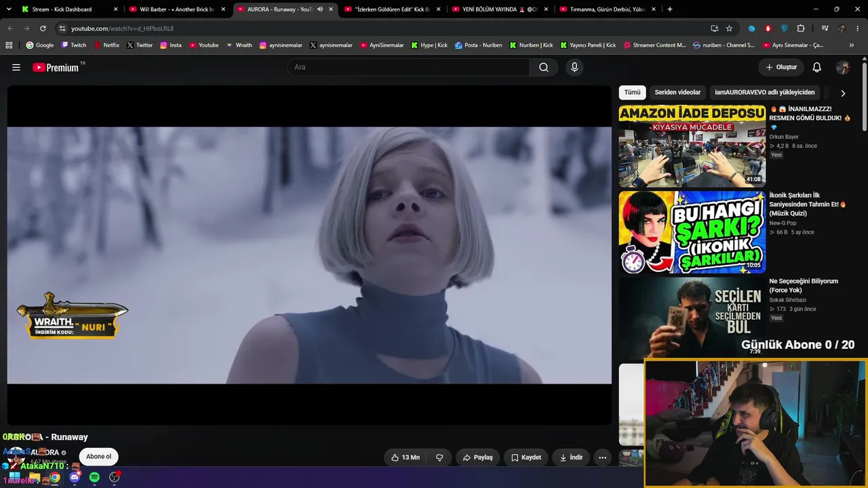
Task: Switch to the İzlerken Güldüren Edit tab
Action: tap(392, 9)
